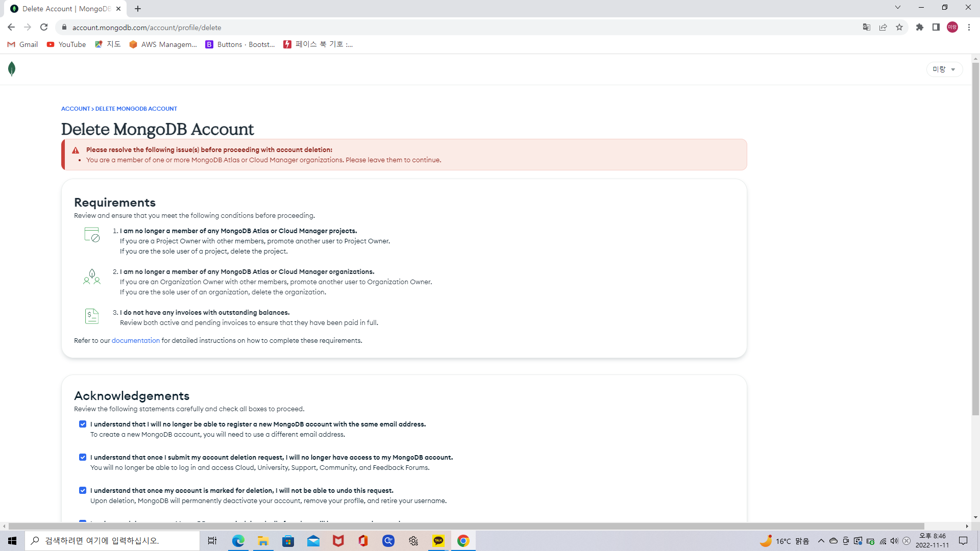Open Microsoft Store from taskbar
Image resolution: width=980 pixels, height=551 pixels.
point(288,541)
